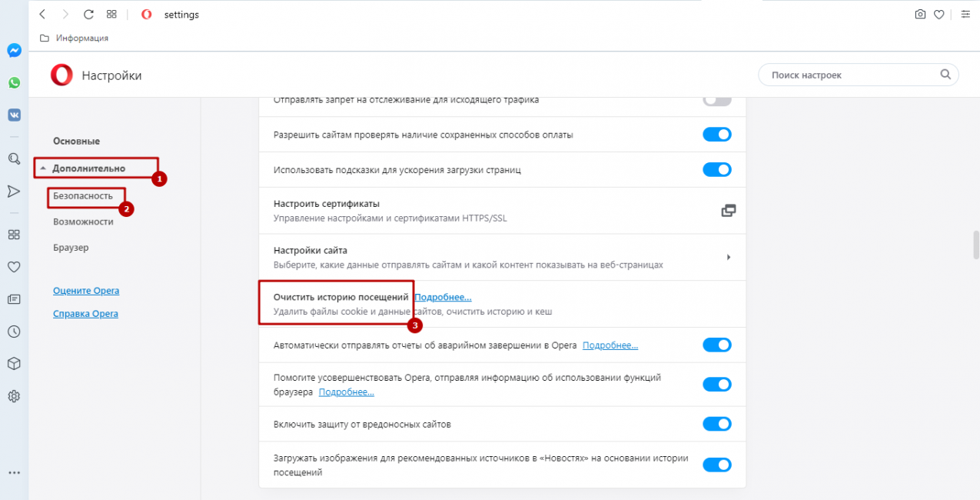
Task: Open Messenger in the sidebar
Action: tap(14, 50)
